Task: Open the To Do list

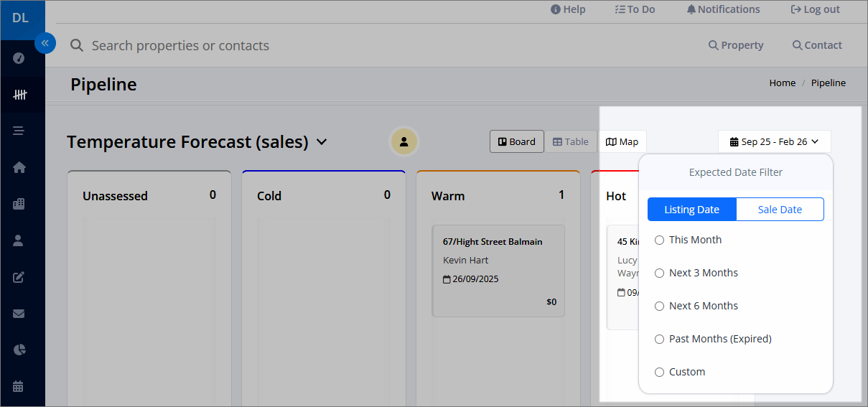Action: [x=635, y=9]
